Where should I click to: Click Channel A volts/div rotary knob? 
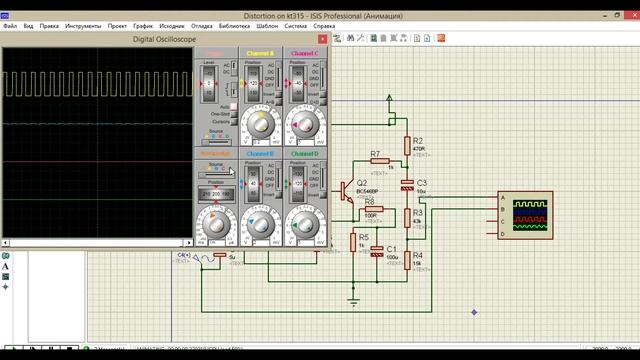[x=261, y=124]
